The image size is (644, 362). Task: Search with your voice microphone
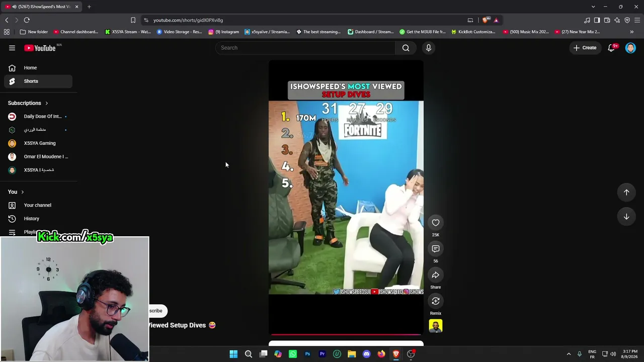(429, 48)
